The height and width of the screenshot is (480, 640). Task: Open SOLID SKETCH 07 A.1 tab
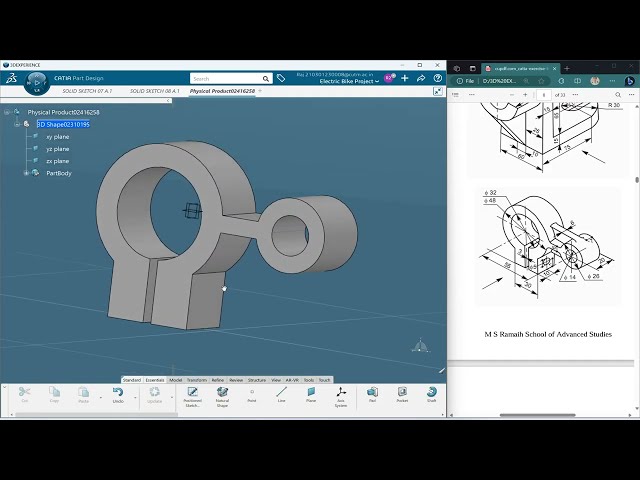87,91
